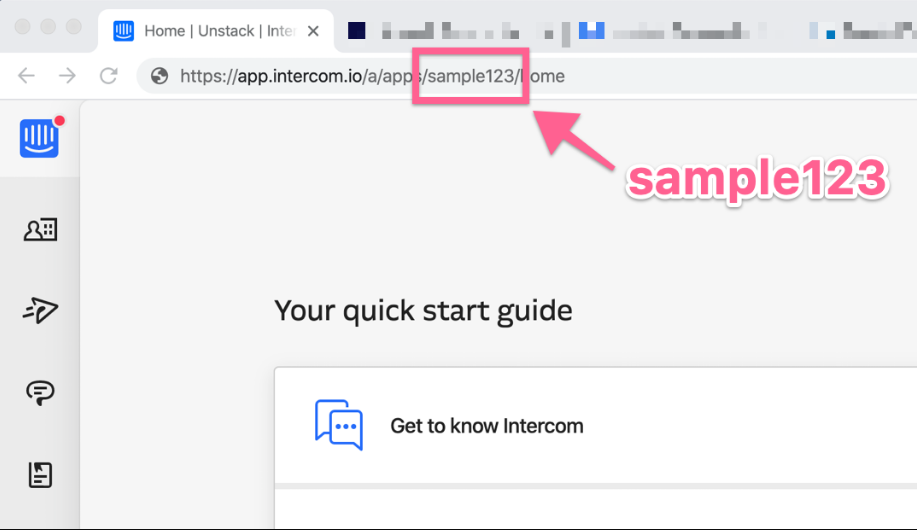Open the Inbox chat bubble icon
The image size is (917, 530).
[40, 393]
